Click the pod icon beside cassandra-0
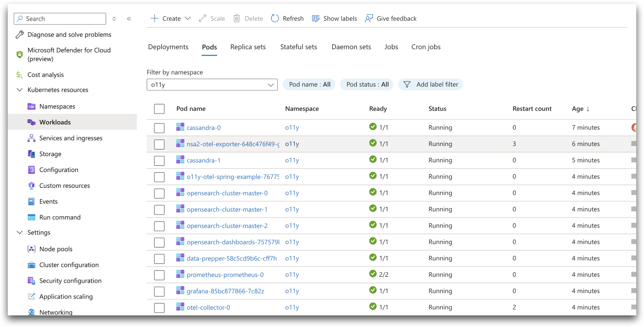Viewport: 644px width, 327px height. tap(180, 127)
